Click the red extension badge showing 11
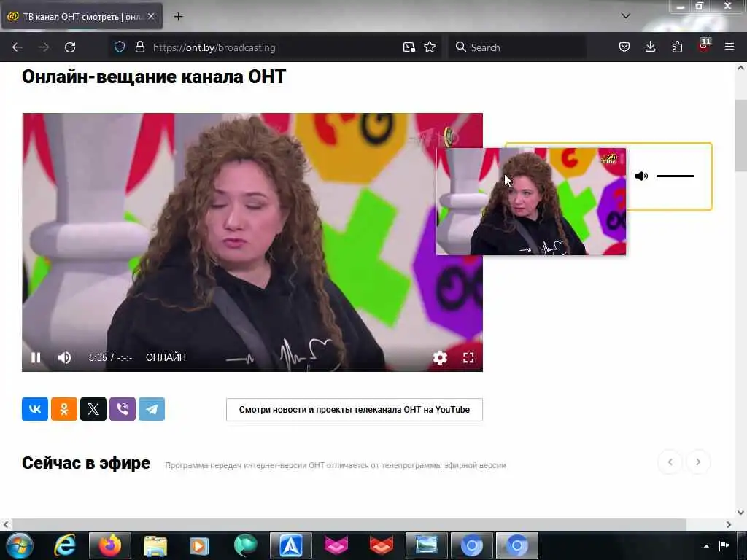 704,46
